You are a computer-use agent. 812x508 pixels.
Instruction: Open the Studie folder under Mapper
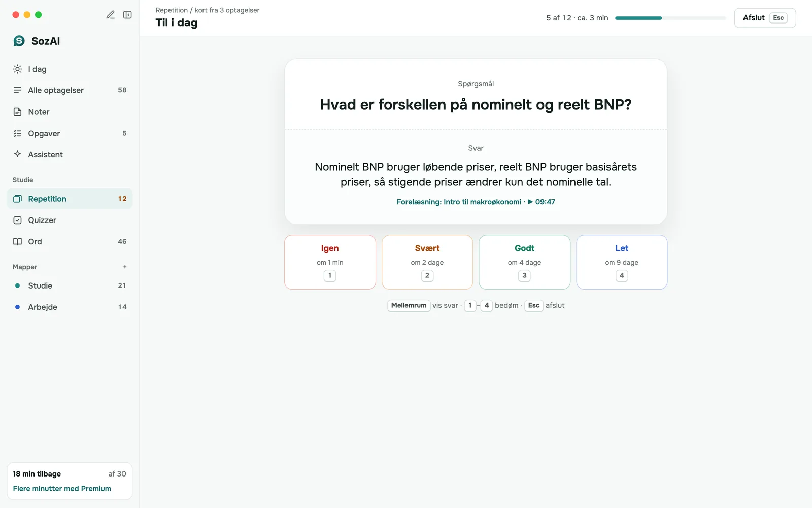point(70,285)
